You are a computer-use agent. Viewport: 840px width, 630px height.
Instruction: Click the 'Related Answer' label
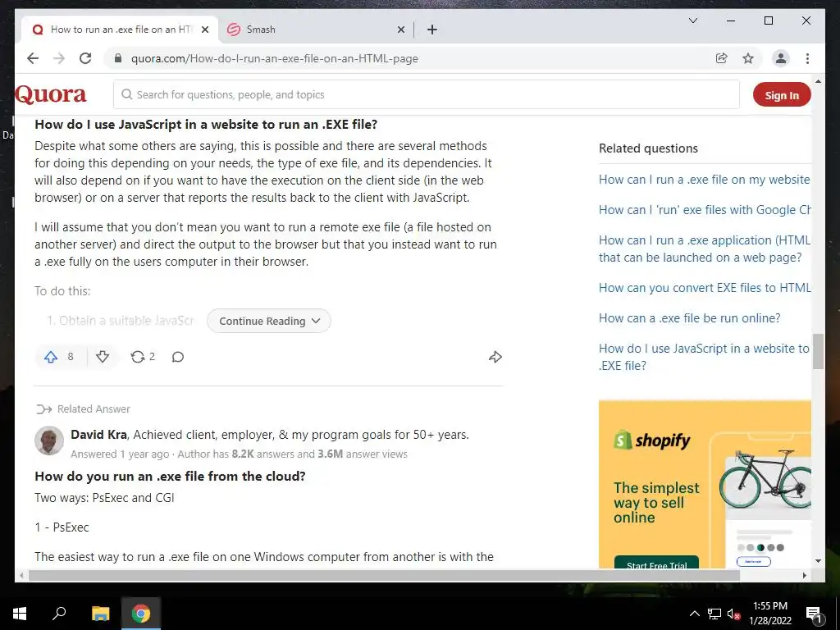(x=94, y=409)
